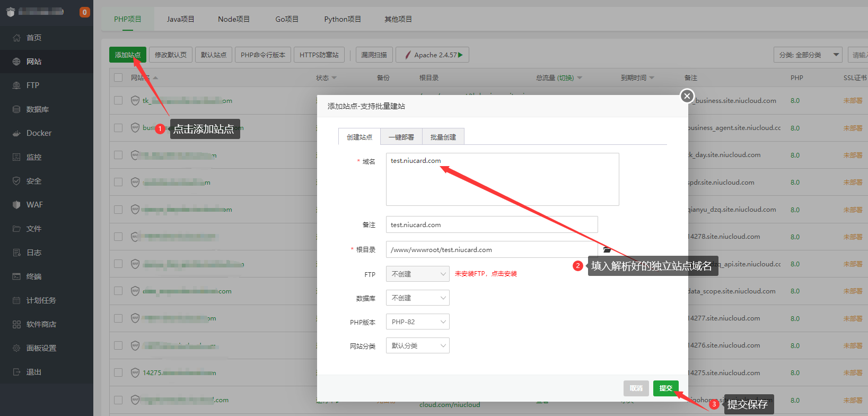Image resolution: width=868 pixels, height=416 pixels.
Task: Open the Docker sidebar icon
Action: point(16,133)
